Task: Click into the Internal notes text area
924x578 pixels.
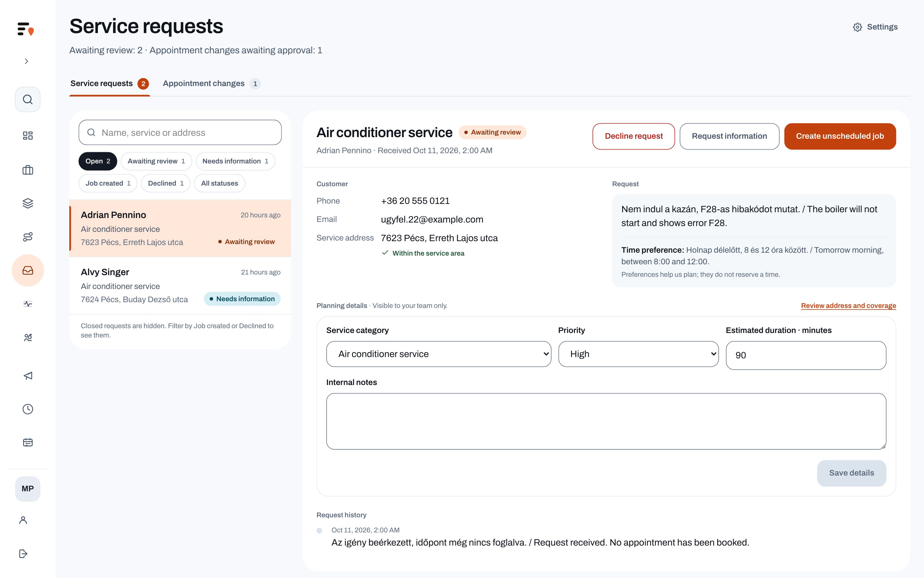Action: [606, 421]
